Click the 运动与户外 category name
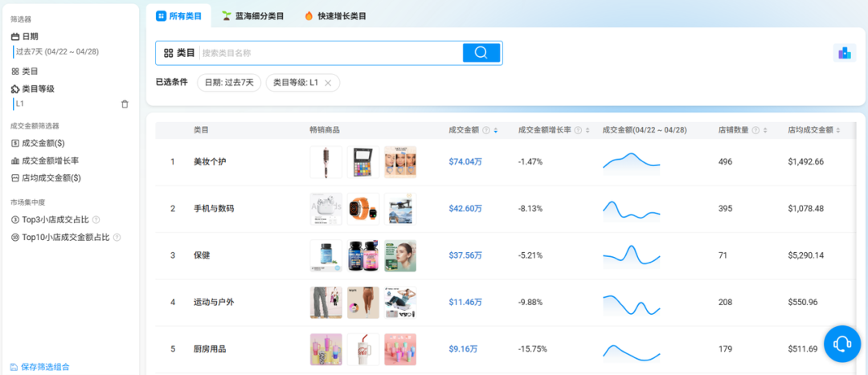Screen dimensions: 868x375 [214, 303]
